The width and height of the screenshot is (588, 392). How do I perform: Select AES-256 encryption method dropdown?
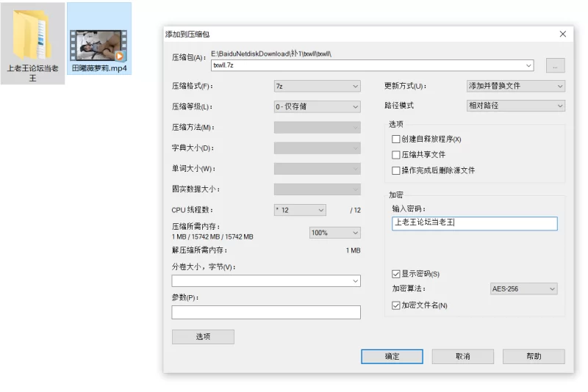click(x=523, y=289)
